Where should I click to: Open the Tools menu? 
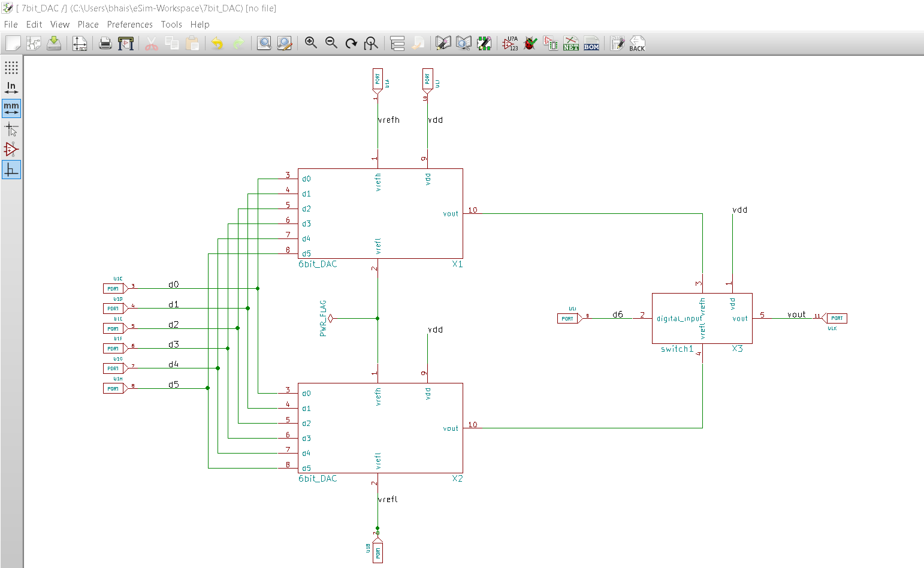[x=171, y=24]
